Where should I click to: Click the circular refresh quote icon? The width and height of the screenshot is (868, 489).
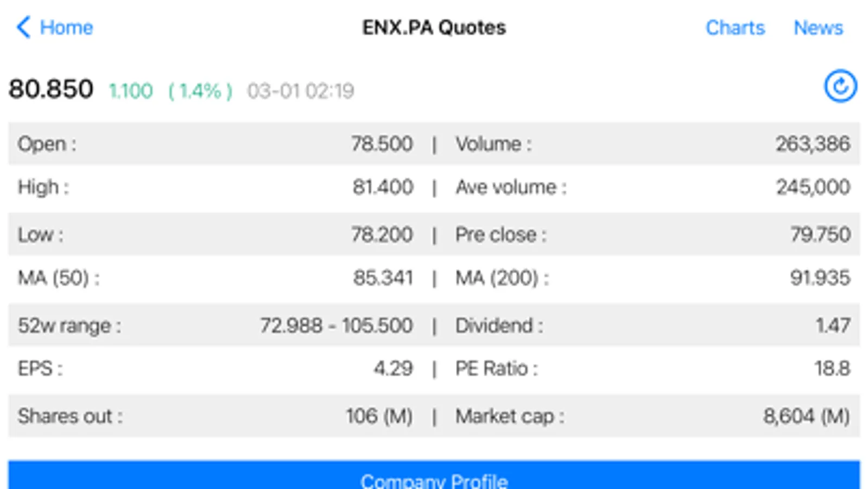(x=840, y=86)
